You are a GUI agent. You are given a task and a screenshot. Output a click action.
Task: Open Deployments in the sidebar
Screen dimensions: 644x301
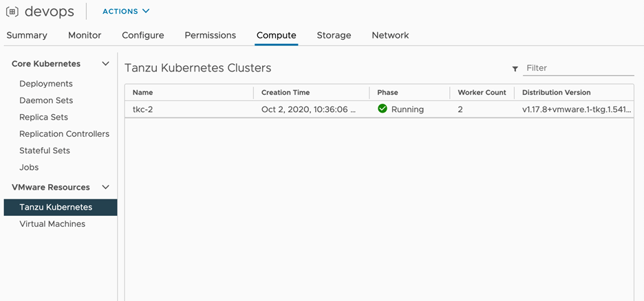(46, 84)
